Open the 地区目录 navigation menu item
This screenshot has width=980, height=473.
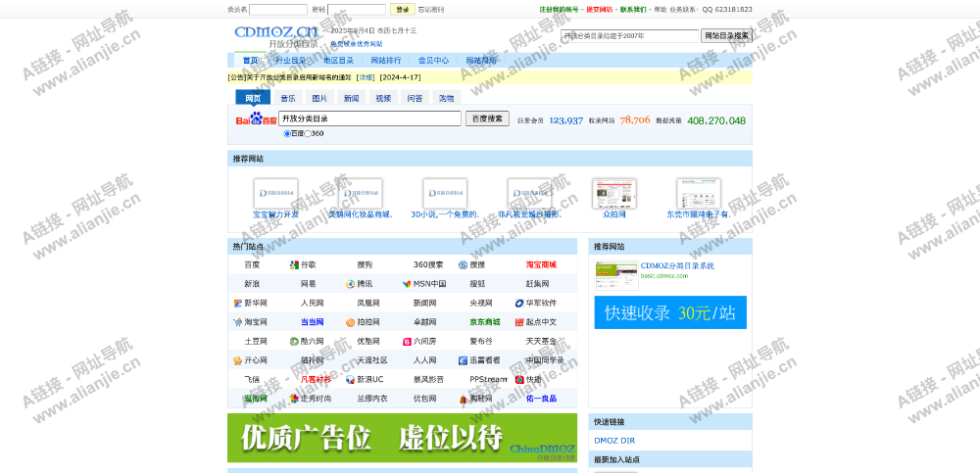click(x=338, y=61)
